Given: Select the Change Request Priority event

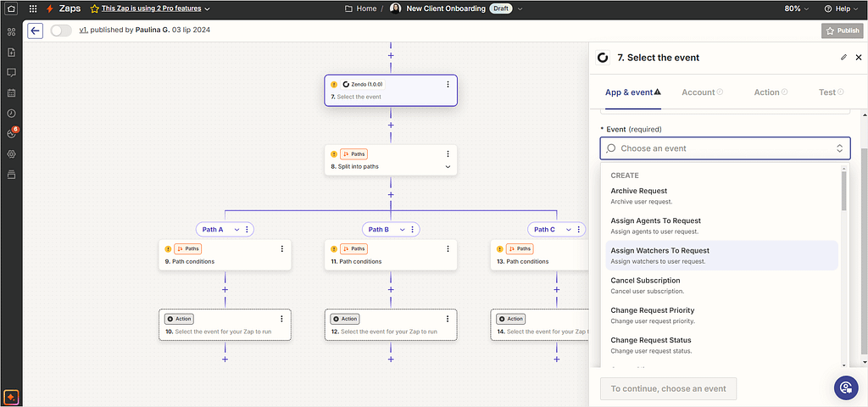Looking at the screenshot, I should (x=721, y=315).
